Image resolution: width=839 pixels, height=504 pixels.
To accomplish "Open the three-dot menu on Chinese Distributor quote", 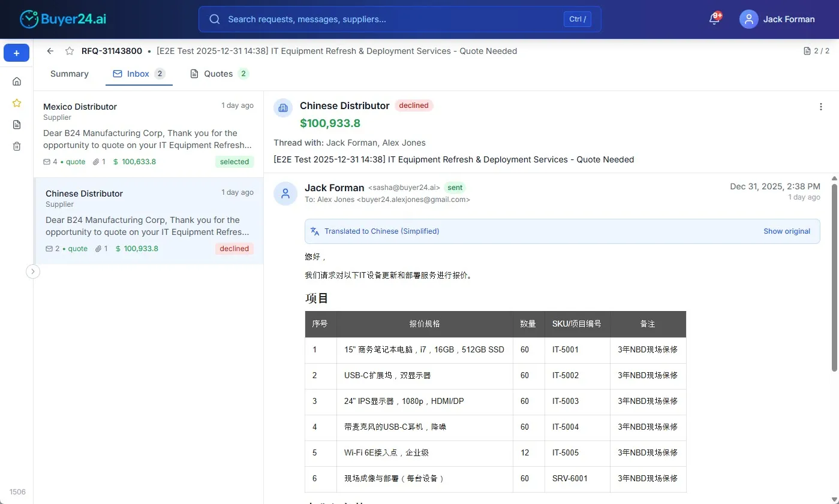I will coord(820,107).
